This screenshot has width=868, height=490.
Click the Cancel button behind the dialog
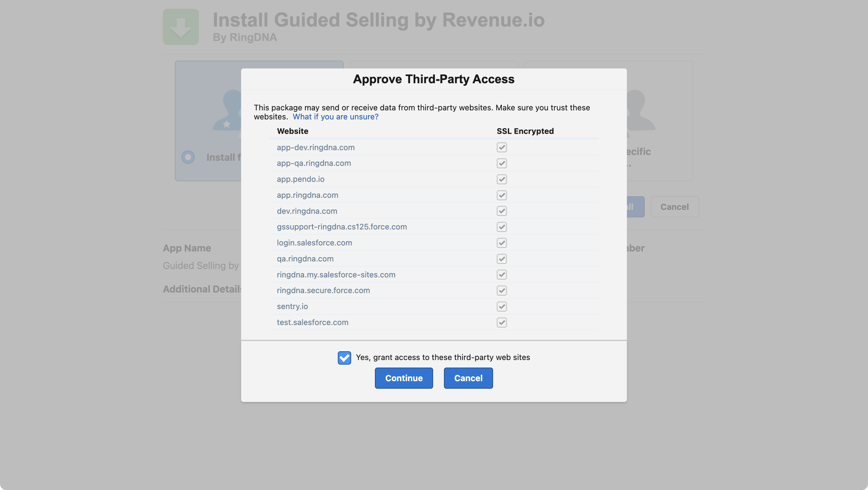(675, 207)
